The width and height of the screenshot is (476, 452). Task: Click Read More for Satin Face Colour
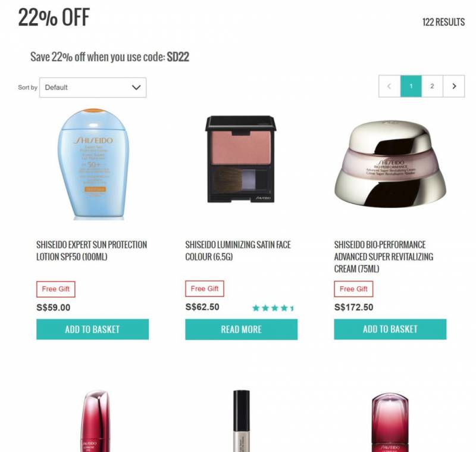click(x=242, y=329)
